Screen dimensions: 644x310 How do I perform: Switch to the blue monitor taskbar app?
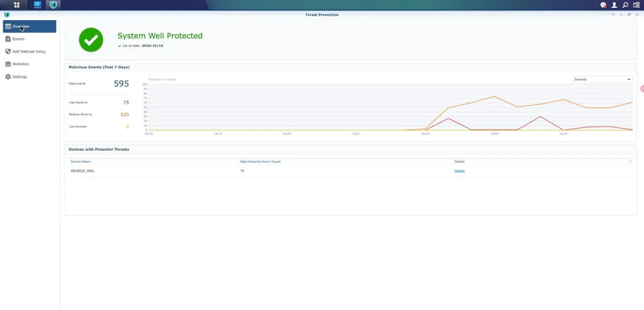38,5
